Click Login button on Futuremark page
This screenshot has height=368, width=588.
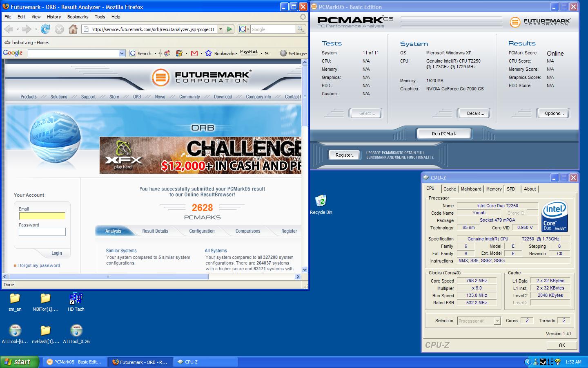coord(56,253)
